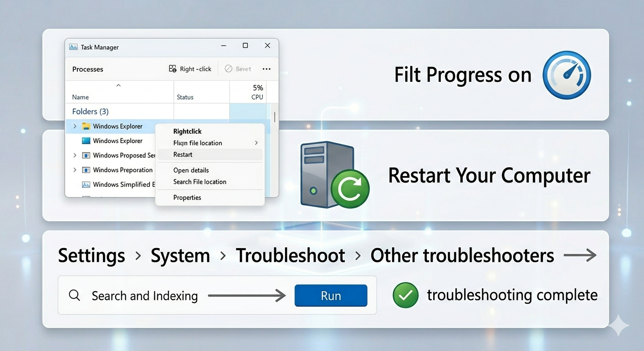Sort processes by Name column
This screenshot has height=351, width=644.
[x=80, y=97]
